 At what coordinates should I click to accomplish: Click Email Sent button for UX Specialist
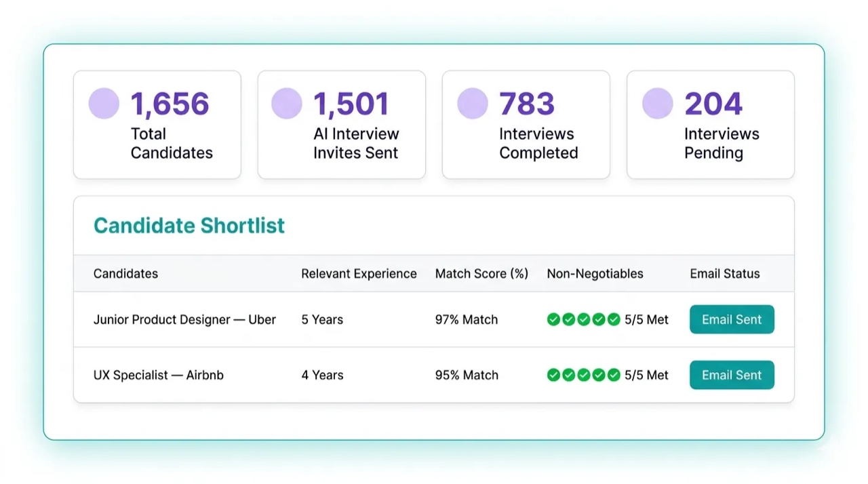point(732,375)
